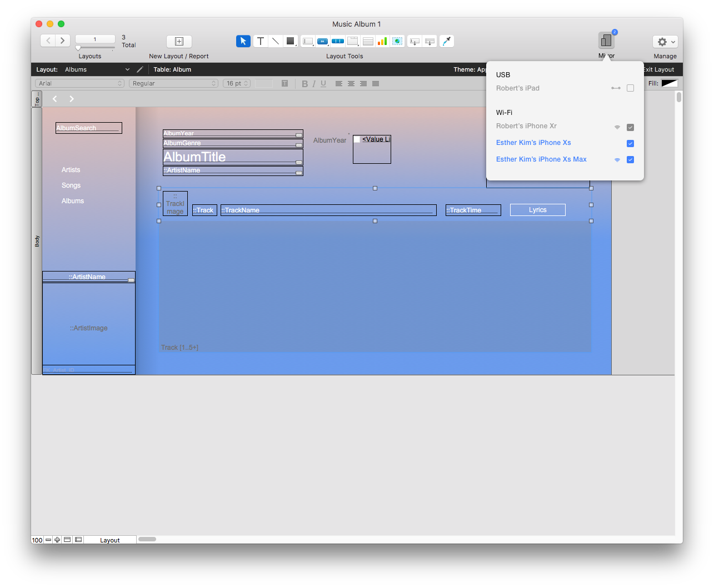
Task: Expand the Manage gear dropdown
Action: (x=665, y=42)
